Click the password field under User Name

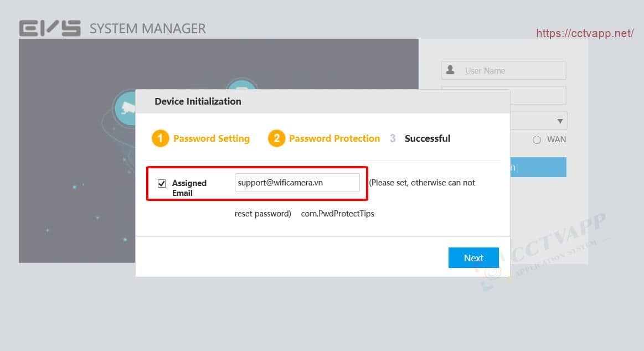(537, 95)
